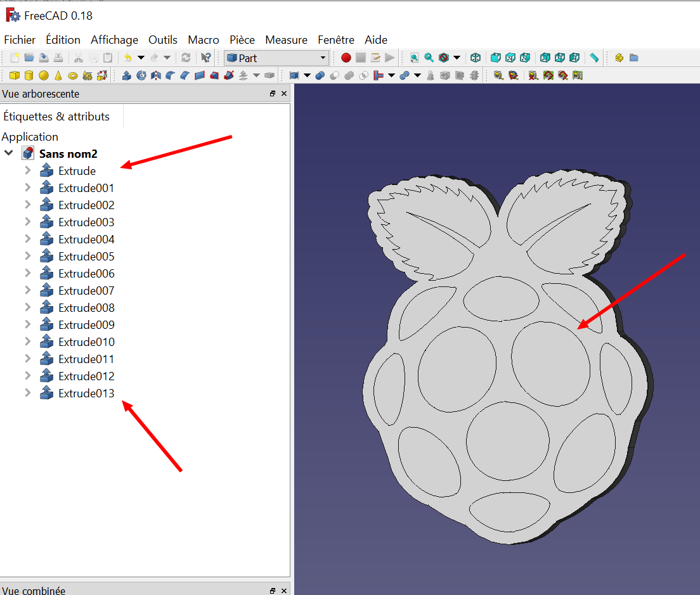
Task: Open the Fichier menu
Action: pos(20,40)
